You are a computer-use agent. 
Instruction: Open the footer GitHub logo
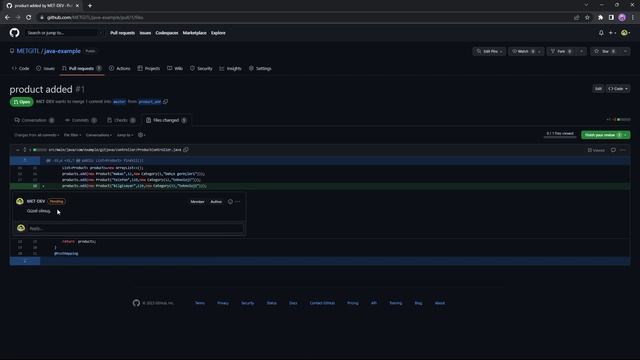[136, 303]
